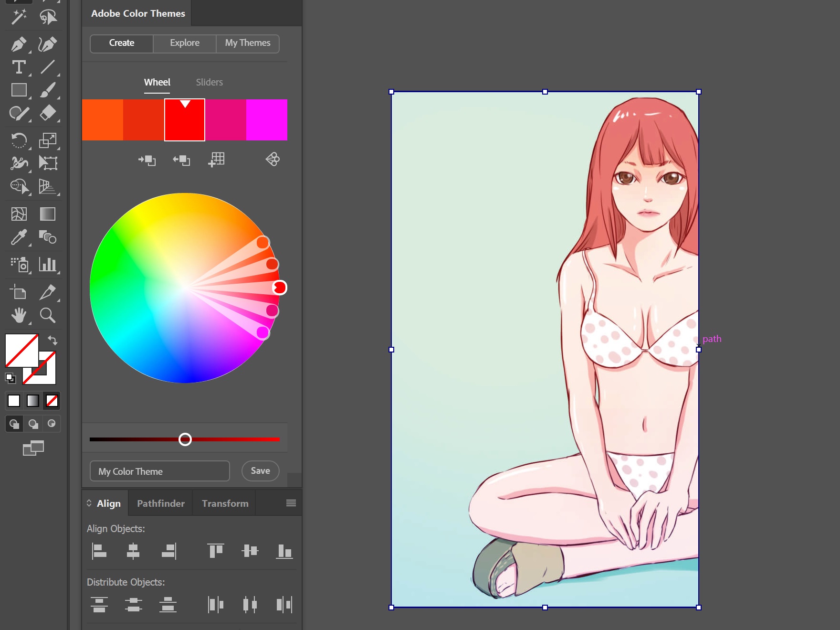Select the Curvature tool

(x=48, y=44)
